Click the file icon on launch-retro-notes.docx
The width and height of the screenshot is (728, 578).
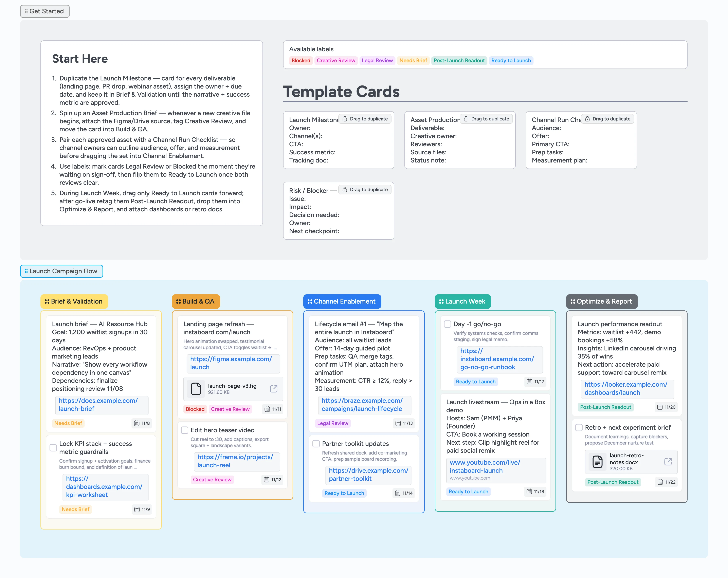pyautogui.click(x=597, y=462)
